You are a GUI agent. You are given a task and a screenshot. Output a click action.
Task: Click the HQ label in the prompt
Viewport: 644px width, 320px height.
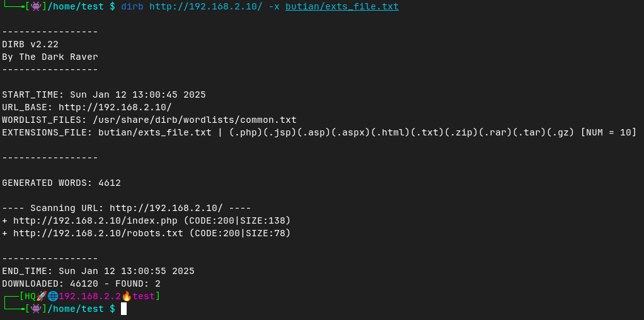(x=30, y=296)
